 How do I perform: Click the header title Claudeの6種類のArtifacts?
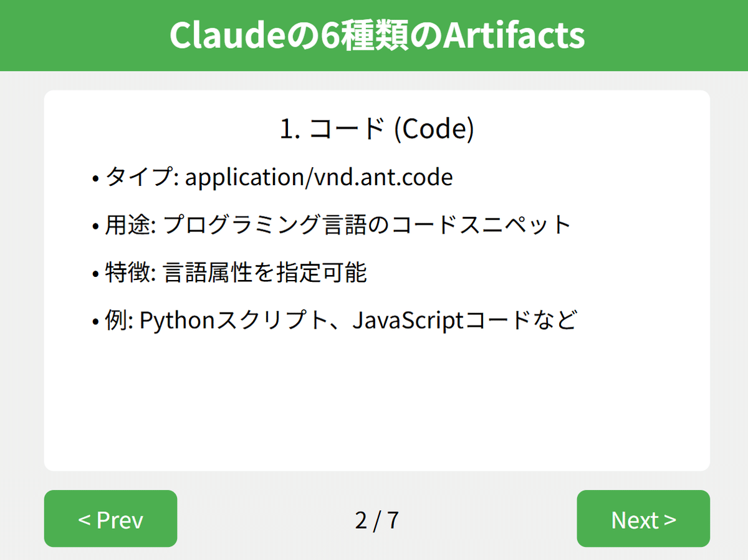pyautogui.click(x=376, y=36)
